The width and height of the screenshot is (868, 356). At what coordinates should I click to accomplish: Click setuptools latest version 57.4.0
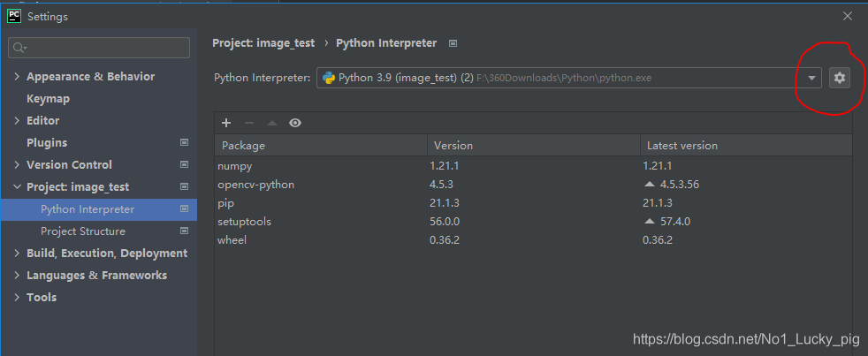(x=674, y=222)
